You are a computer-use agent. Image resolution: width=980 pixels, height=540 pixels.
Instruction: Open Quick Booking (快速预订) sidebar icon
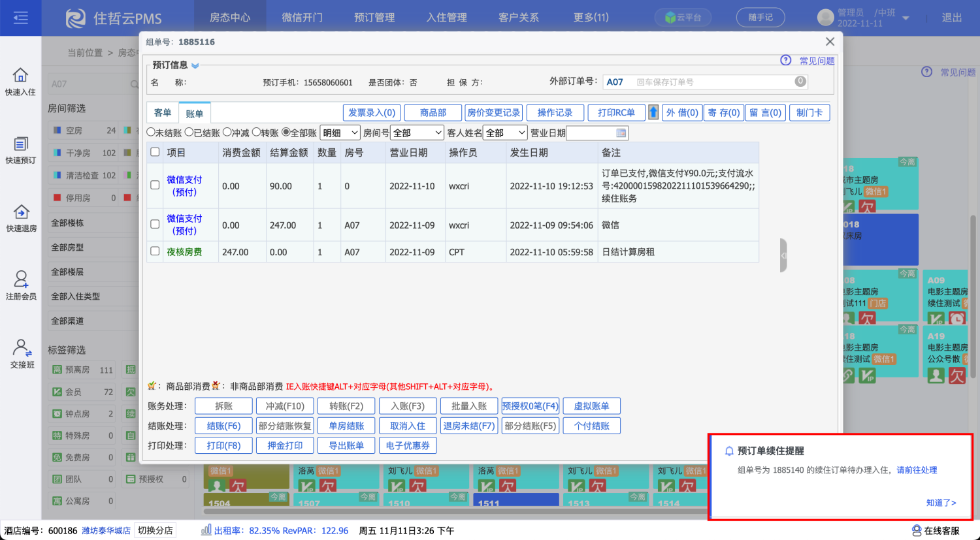coord(21,150)
